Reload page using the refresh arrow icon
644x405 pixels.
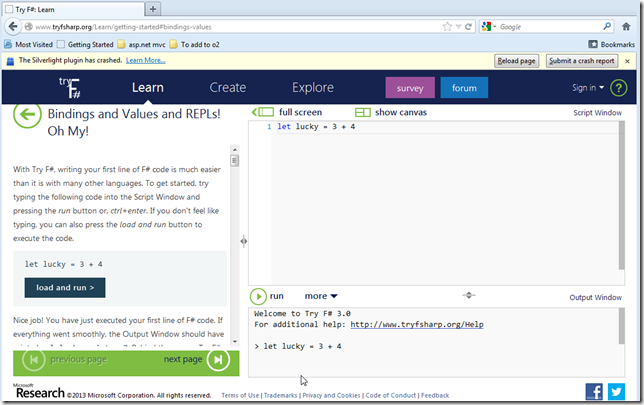(x=468, y=27)
